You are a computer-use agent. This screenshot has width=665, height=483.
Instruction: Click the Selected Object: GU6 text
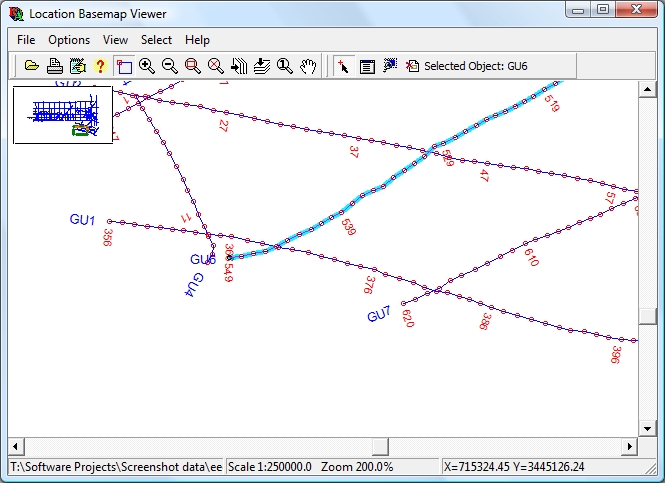pos(475,66)
